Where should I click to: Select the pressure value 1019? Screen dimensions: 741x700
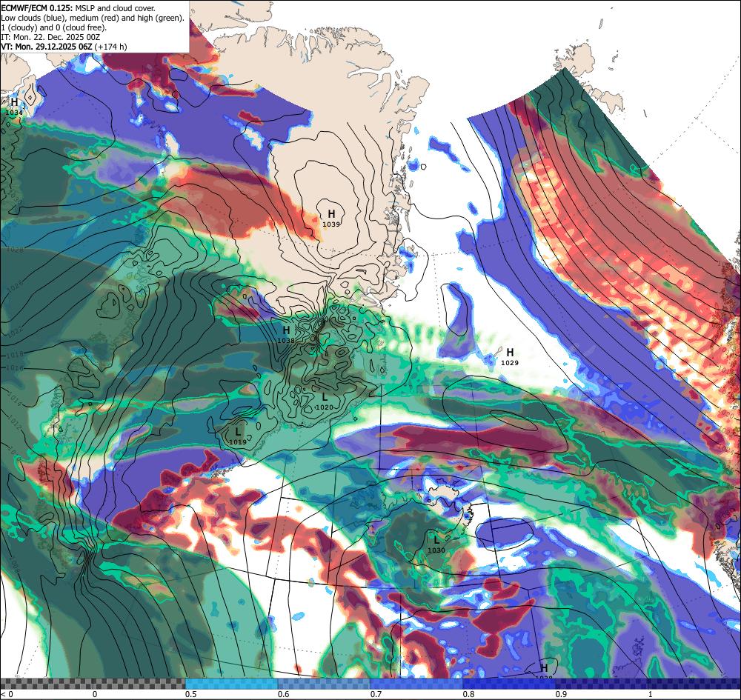[238, 442]
